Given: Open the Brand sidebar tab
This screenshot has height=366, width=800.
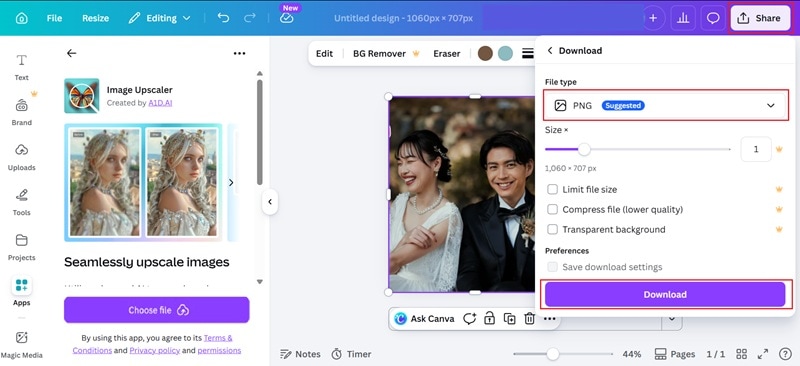Looking at the screenshot, I should coord(21,112).
